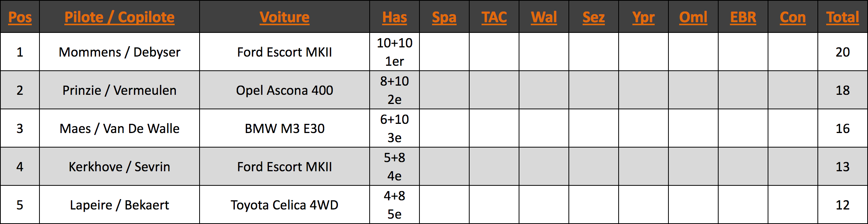Screen dimensions: 868x224
Task: Select the TAC column header
Action: (494, 17)
